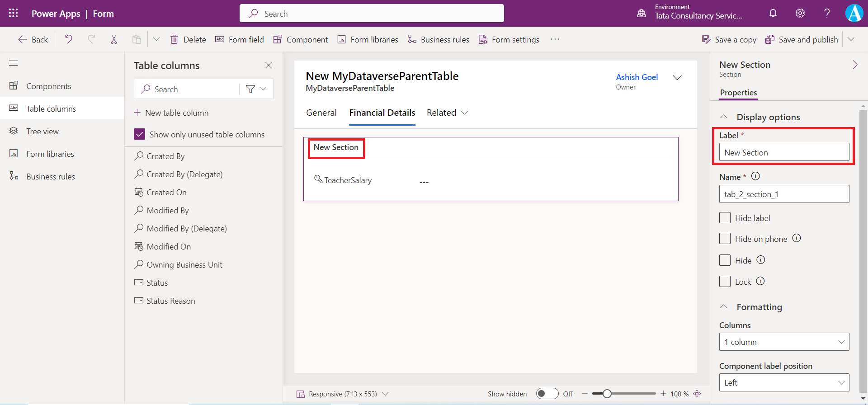Uncheck Show only unused table columns
The image size is (868, 405).
(x=140, y=134)
